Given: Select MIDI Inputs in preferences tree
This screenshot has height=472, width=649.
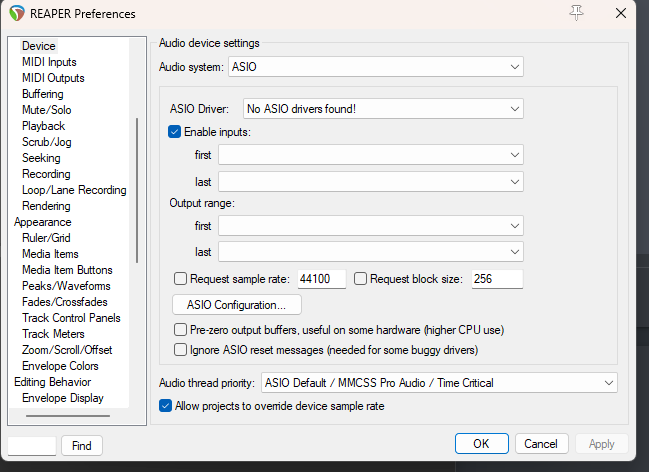Looking at the screenshot, I should (49, 62).
